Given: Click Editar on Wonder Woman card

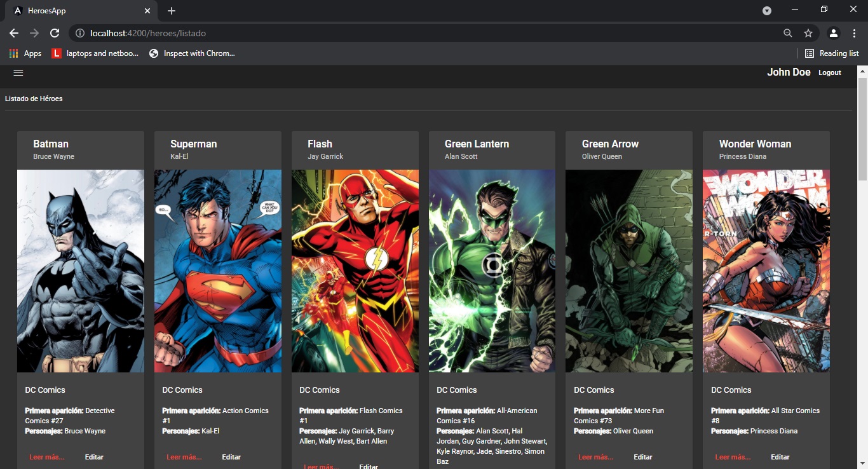Looking at the screenshot, I should click(780, 457).
